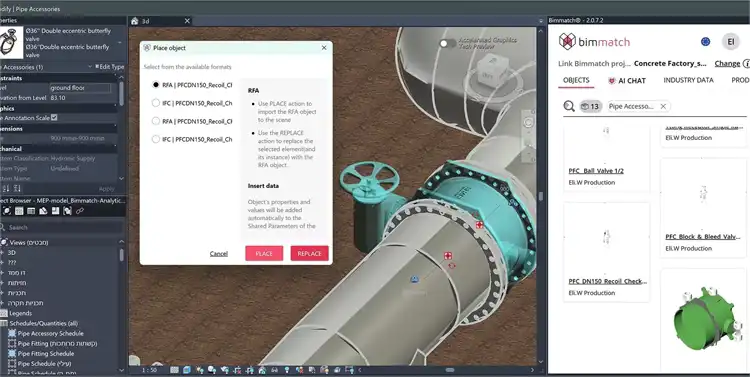Toggle the Accelerated Graphics Tech Preview switch

pos(447,44)
